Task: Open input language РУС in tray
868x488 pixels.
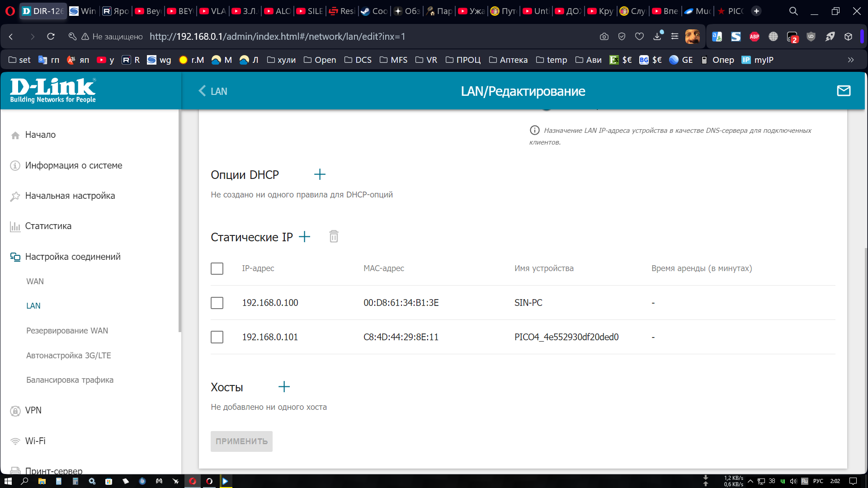Action: 818,481
